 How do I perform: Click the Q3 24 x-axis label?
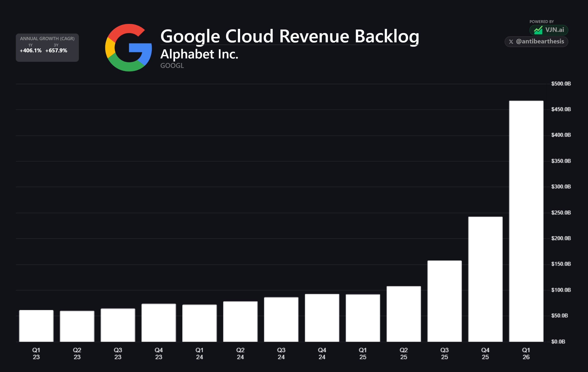click(281, 354)
